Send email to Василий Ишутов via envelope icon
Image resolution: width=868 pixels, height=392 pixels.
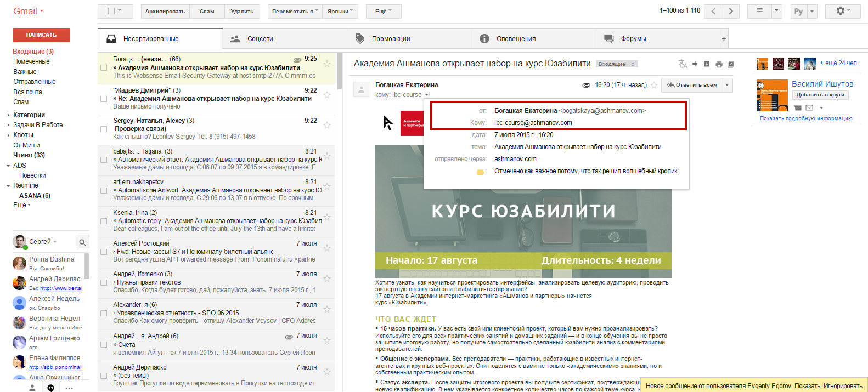tap(809, 107)
